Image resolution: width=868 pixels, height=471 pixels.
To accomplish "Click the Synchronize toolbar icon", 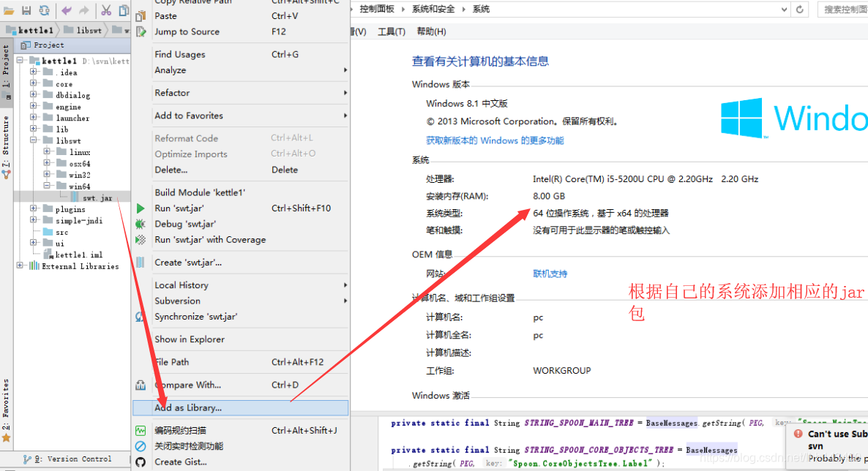I will 45,10.
